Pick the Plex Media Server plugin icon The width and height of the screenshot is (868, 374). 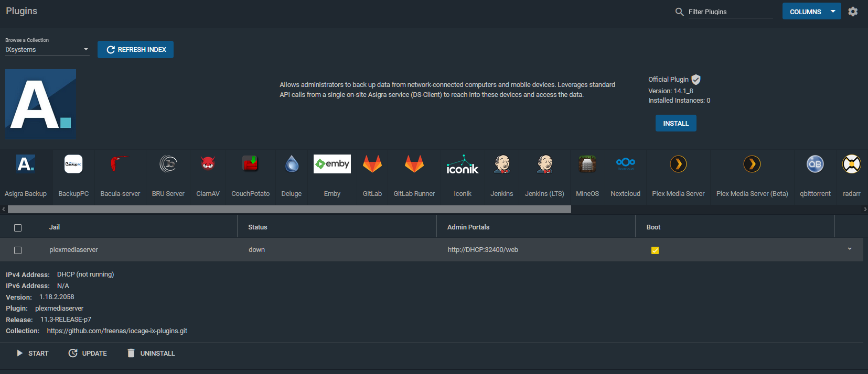tap(679, 164)
